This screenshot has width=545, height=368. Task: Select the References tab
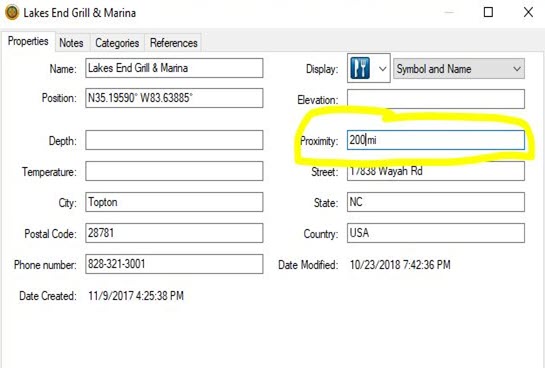(173, 43)
